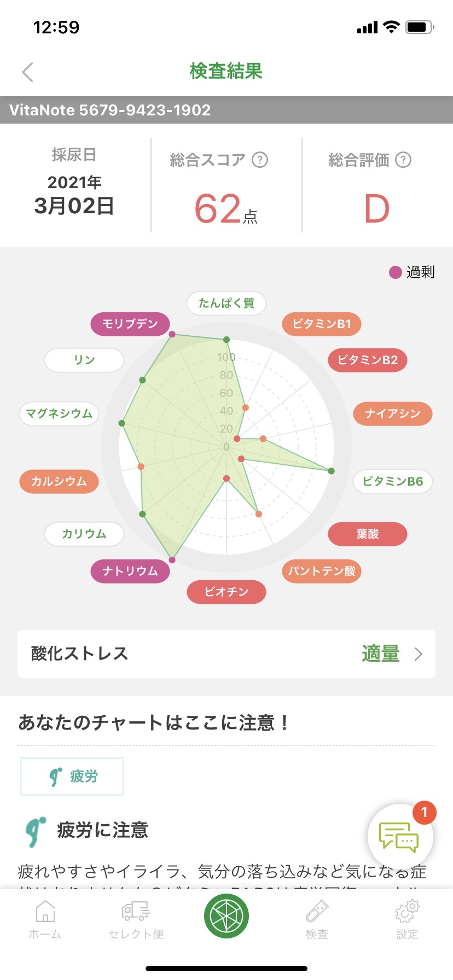Select the ナトリウム label

[x=130, y=571]
